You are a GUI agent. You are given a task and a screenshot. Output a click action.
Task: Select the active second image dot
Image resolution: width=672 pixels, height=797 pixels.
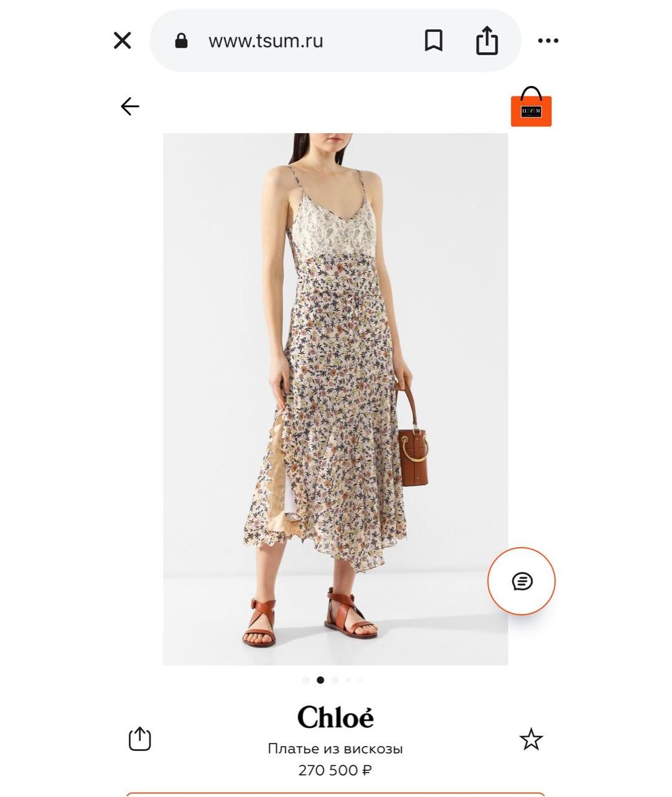pyautogui.click(x=320, y=680)
